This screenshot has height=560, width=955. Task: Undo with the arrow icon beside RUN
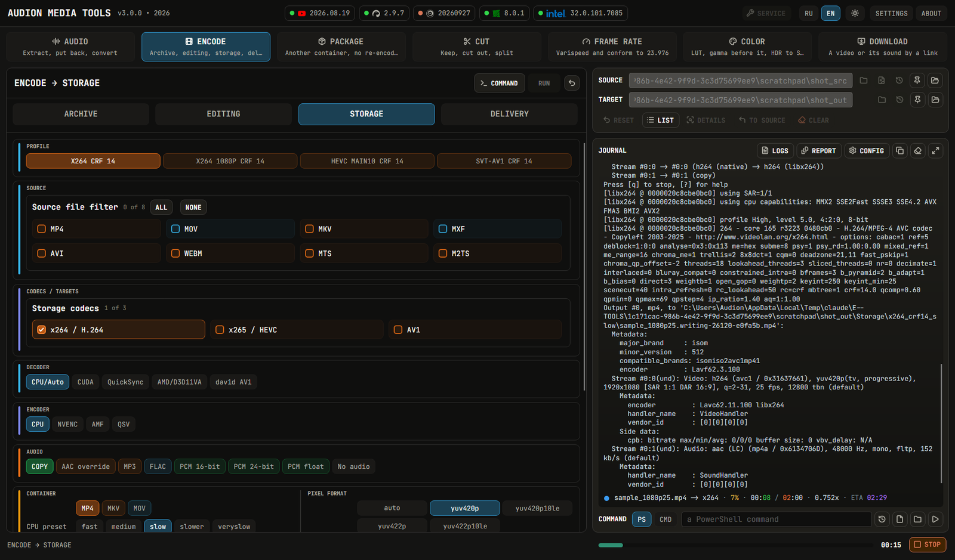(572, 83)
